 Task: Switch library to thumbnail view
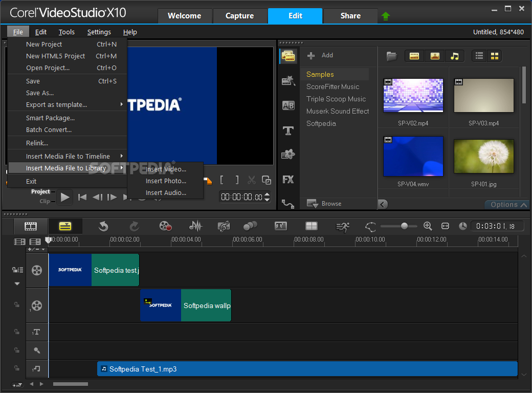coord(494,56)
